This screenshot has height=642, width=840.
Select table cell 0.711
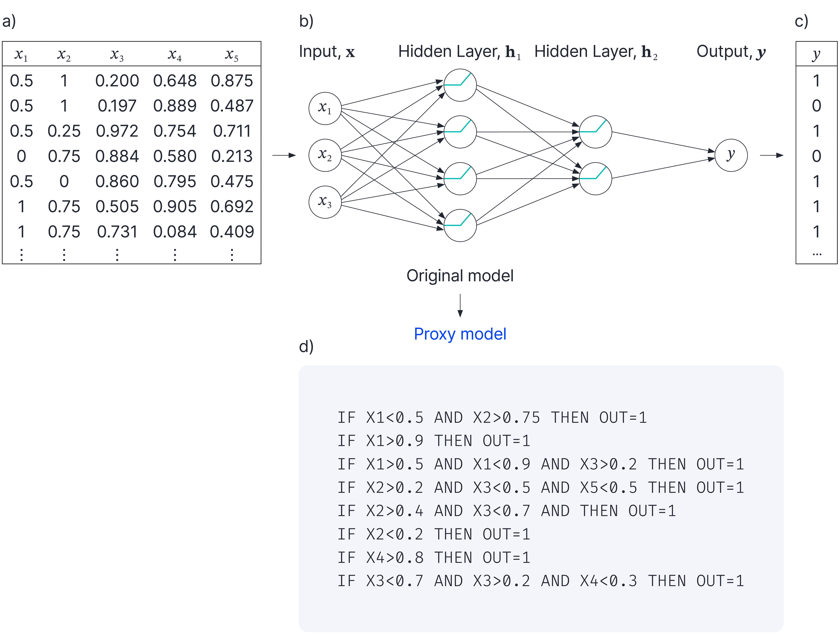click(232, 131)
